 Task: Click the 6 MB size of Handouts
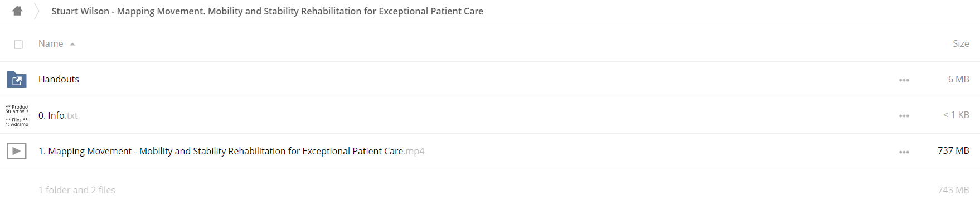[x=958, y=79]
